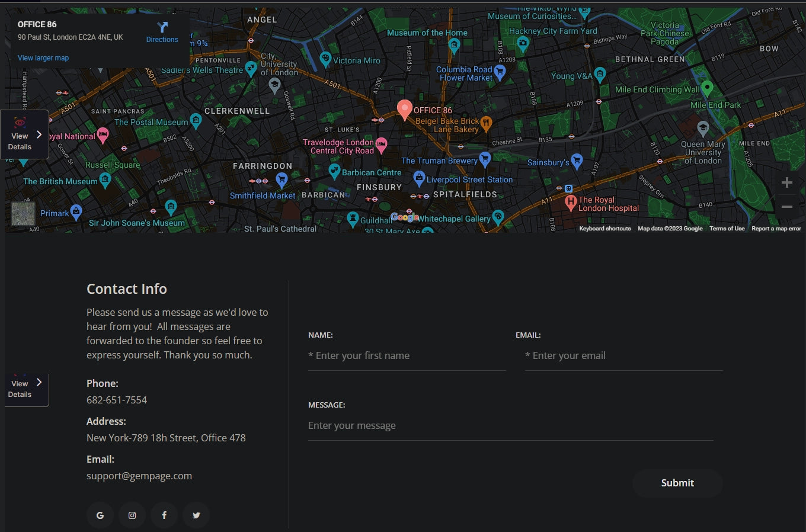The height and width of the screenshot is (532, 806).
Task: Click the first name input field
Action: (x=407, y=356)
